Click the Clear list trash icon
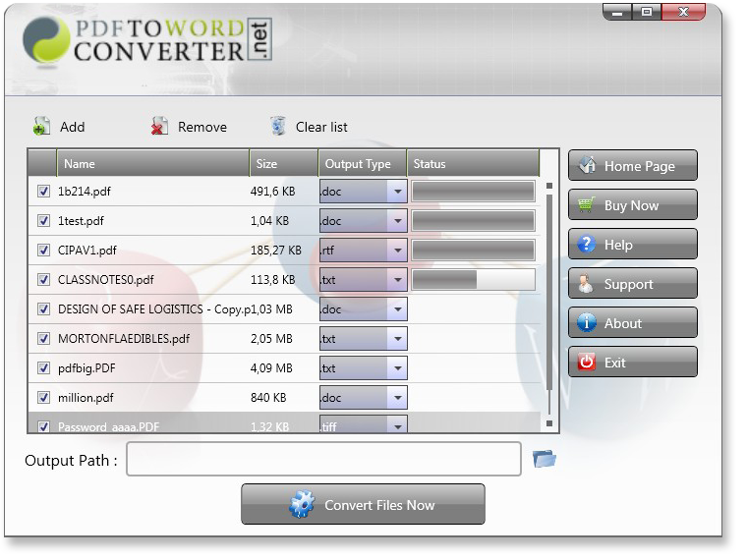The width and height of the screenshot is (747, 560). (278, 127)
